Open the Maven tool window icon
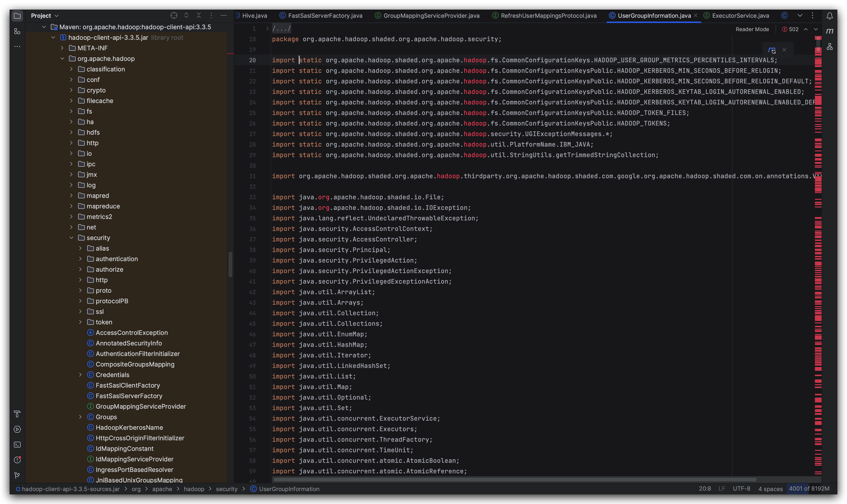This screenshot has height=504, width=847. click(x=829, y=31)
